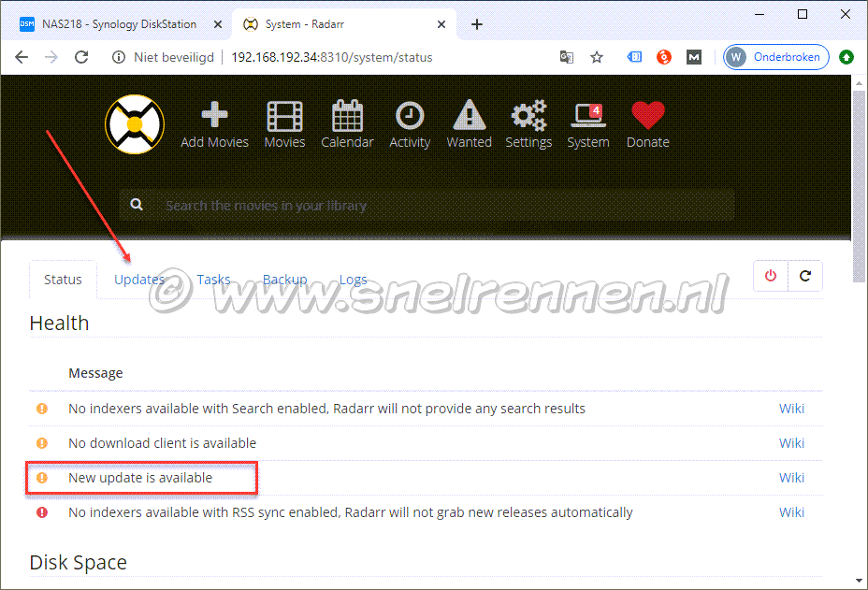Screen dimensions: 868x590
Task: Click 'New update is available' message
Action: pos(140,478)
